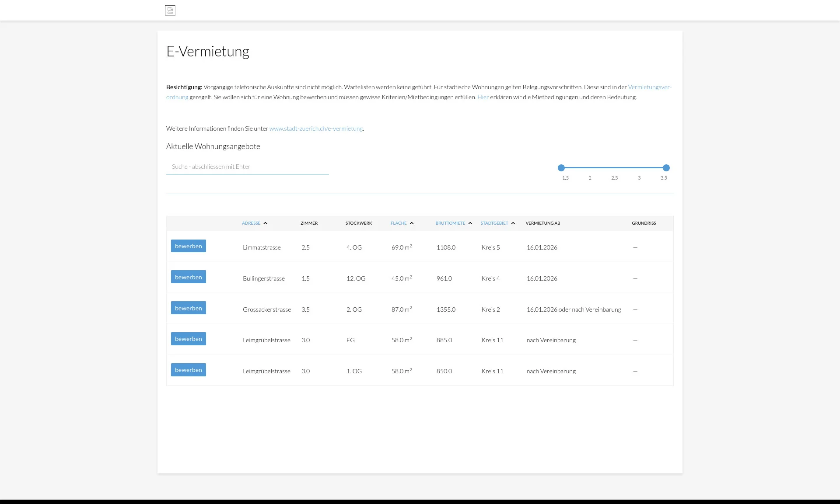The height and width of the screenshot is (504, 840).
Task: Click the Stadtgebiet sort arrow icon
Action: (513, 223)
